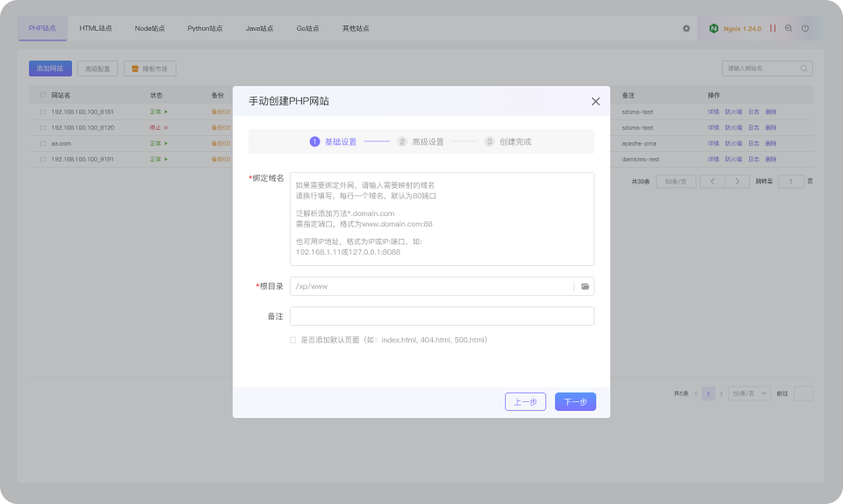Click the power icon in top bar
Viewport: 843px width, 504px height.
click(805, 28)
